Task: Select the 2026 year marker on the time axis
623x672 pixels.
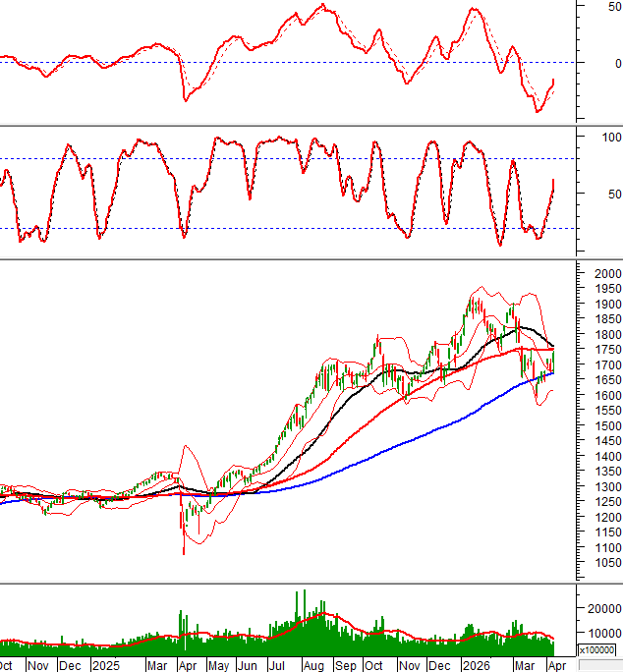Action: 477,665
